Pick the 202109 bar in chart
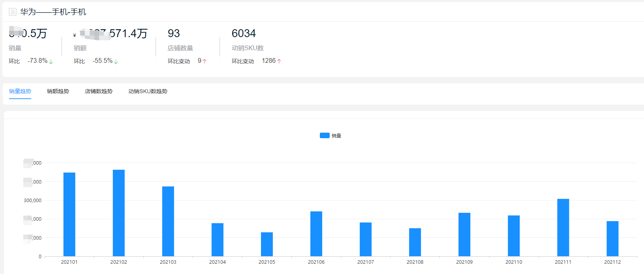 464,235
